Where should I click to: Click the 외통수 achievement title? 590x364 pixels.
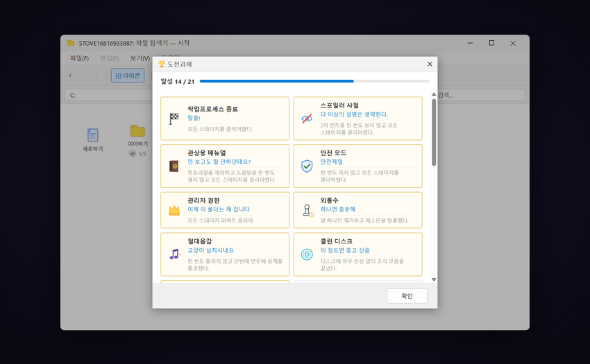point(329,200)
